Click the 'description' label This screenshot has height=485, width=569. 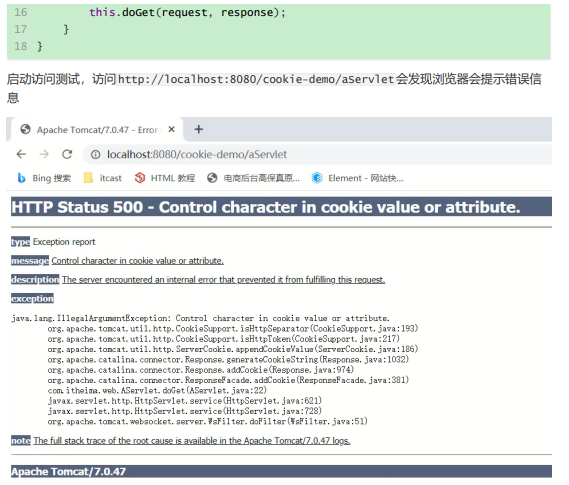point(35,280)
